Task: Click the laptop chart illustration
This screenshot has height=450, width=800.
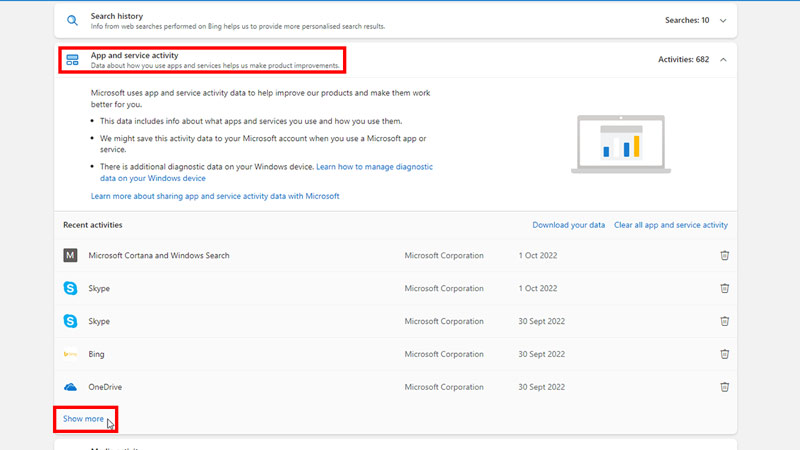Action: coord(621,144)
